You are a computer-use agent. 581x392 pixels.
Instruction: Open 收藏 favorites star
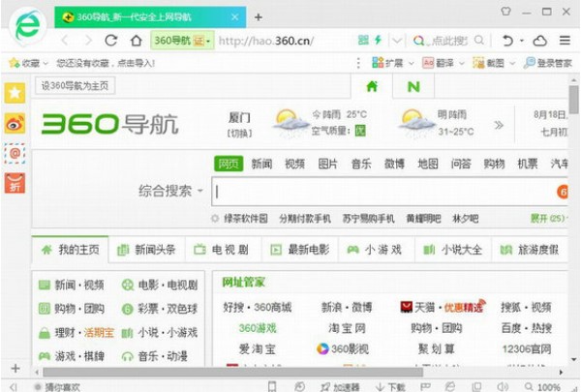pos(24,63)
